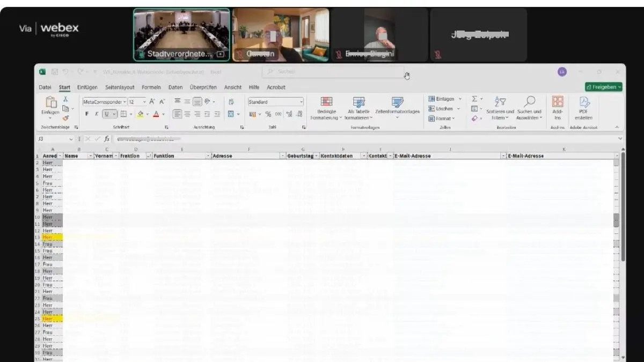
Task: Switch to the Formeln tab
Action: coord(151,87)
